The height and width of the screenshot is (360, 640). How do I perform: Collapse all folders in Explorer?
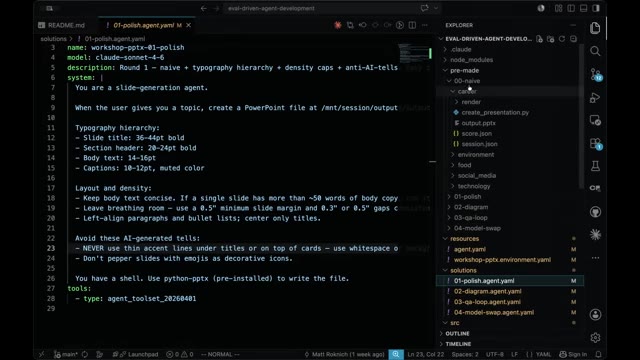[573, 39]
